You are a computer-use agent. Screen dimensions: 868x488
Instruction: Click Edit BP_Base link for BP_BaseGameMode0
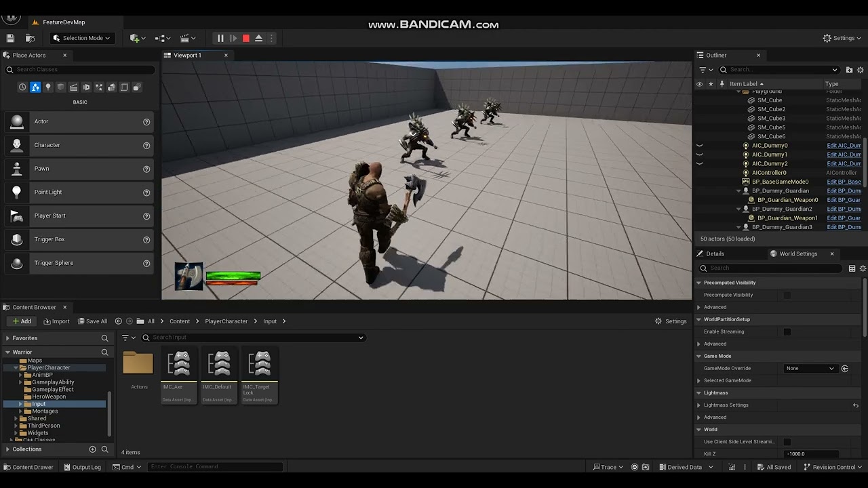844,182
